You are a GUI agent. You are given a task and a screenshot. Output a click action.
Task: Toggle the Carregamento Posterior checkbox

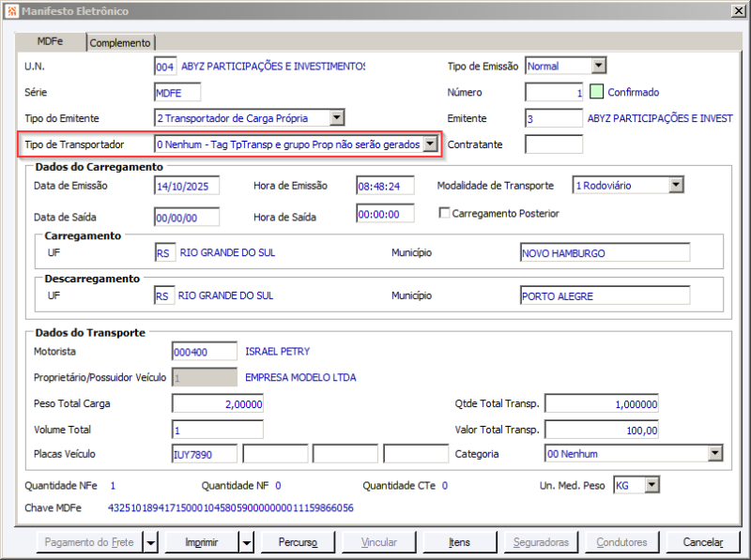(x=444, y=213)
